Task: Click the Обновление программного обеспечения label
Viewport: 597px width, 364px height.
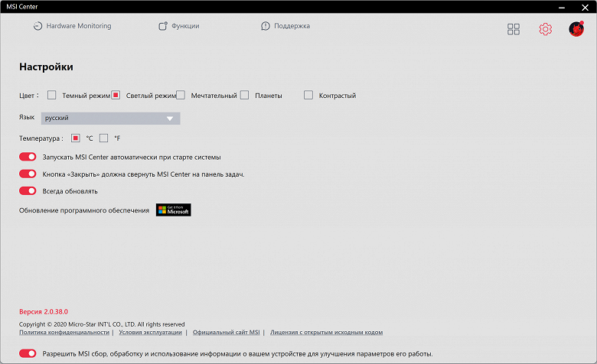Action: click(x=84, y=210)
